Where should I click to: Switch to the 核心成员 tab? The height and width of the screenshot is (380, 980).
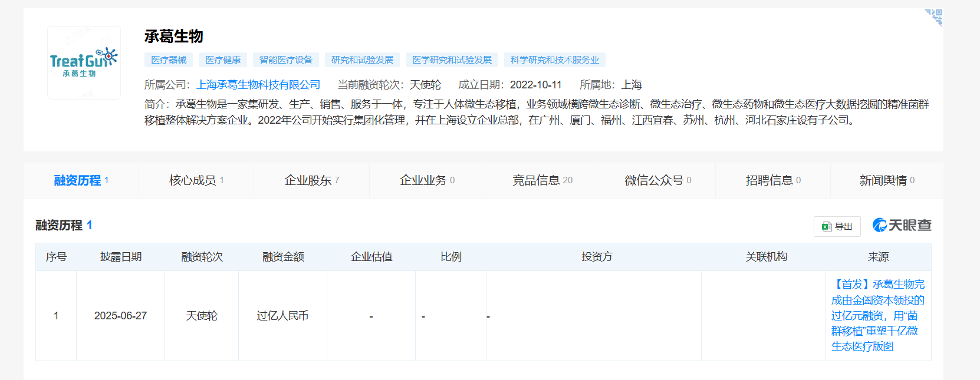tap(196, 180)
